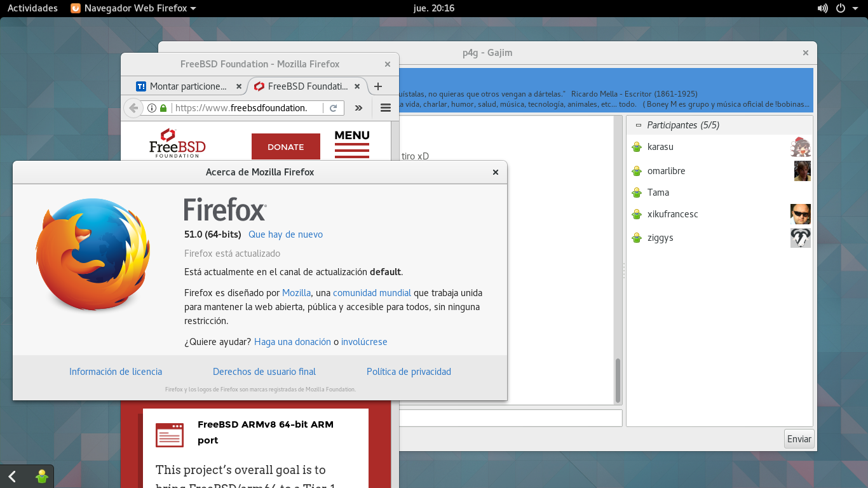Click 'FreeBSD ARMv8 64-bit ARM port' heading
This screenshot has height=488, width=868.
(266, 432)
